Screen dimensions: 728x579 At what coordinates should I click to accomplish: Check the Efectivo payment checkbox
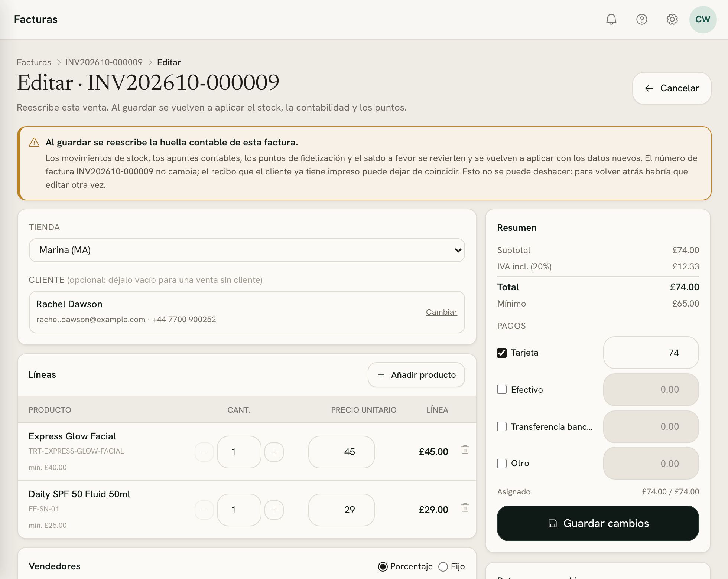click(x=502, y=389)
